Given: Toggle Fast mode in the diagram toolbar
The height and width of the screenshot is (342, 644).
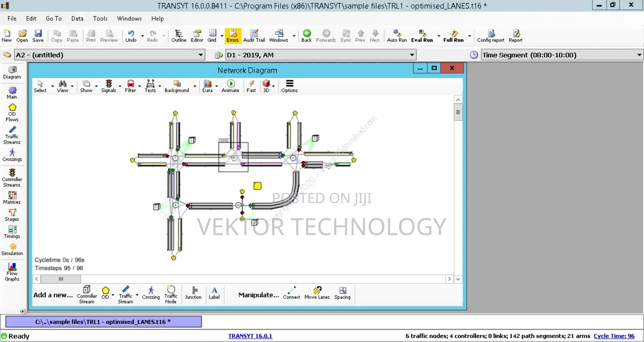Looking at the screenshot, I should tap(251, 86).
